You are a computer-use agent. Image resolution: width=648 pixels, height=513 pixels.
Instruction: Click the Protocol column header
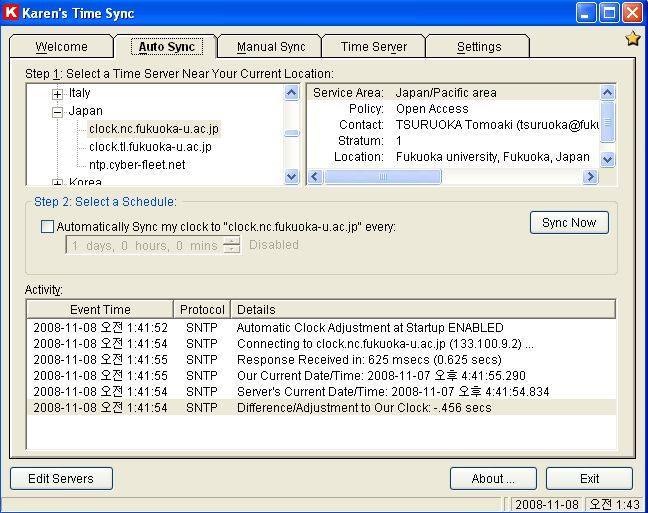tap(202, 310)
